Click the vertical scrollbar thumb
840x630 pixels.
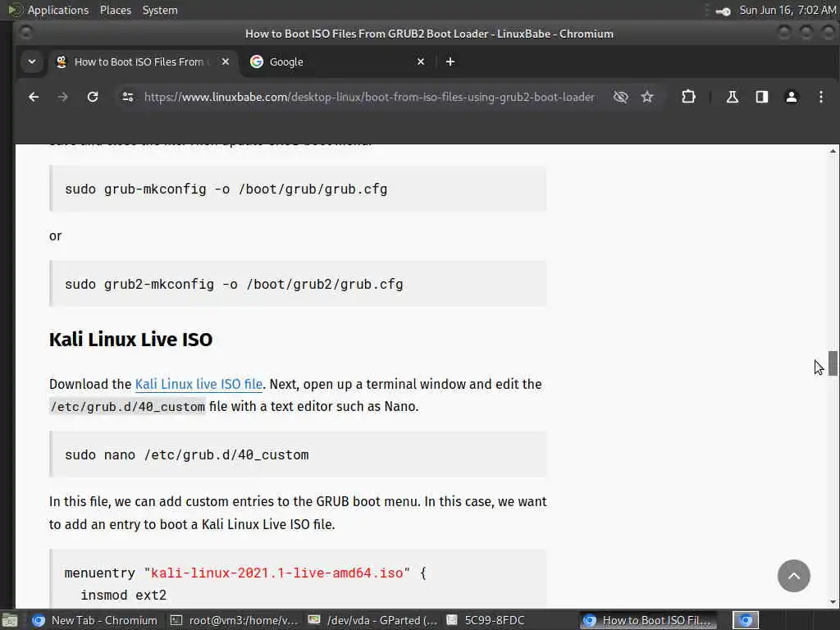tap(833, 363)
